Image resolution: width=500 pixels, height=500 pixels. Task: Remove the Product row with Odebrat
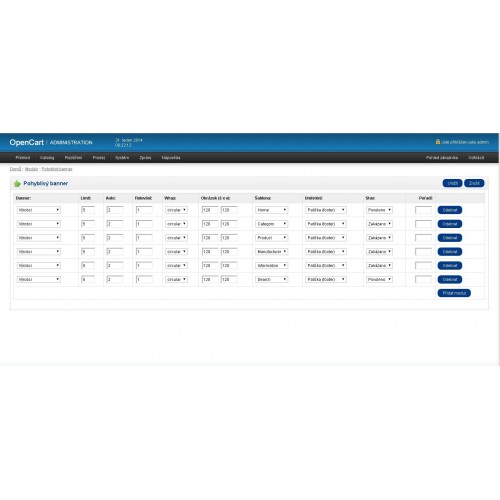click(x=450, y=238)
